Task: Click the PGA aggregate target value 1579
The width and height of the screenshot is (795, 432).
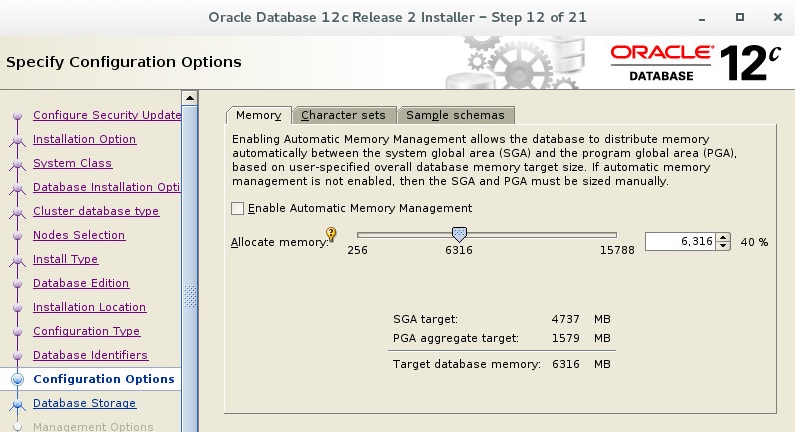Action: pyautogui.click(x=565, y=338)
